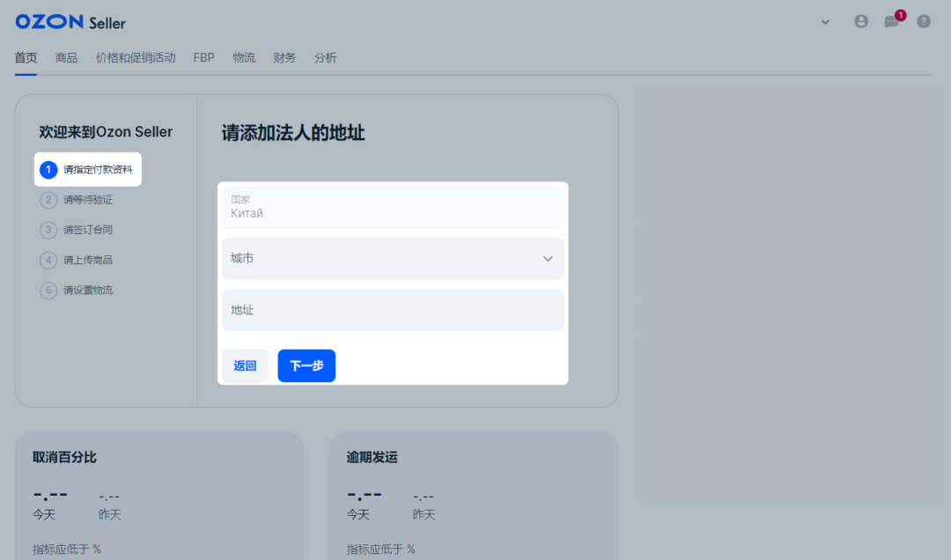Click the 请添加法人的地址 heading
951x560 pixels.
pyautogui.click(x=293, y=133)
